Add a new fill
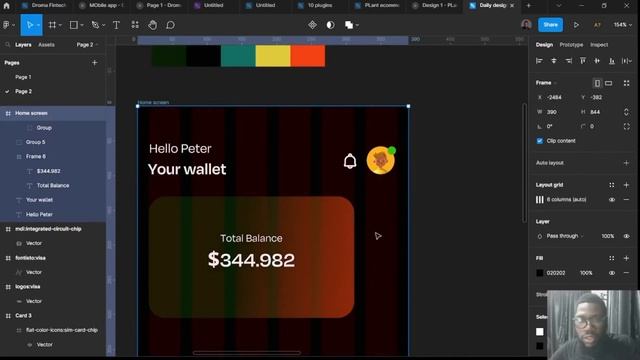 coord(627,258)
